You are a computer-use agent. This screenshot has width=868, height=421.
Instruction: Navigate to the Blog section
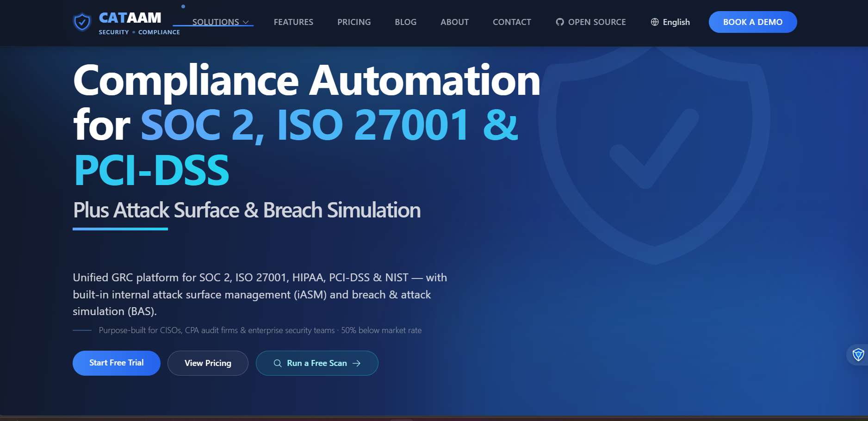405,22
